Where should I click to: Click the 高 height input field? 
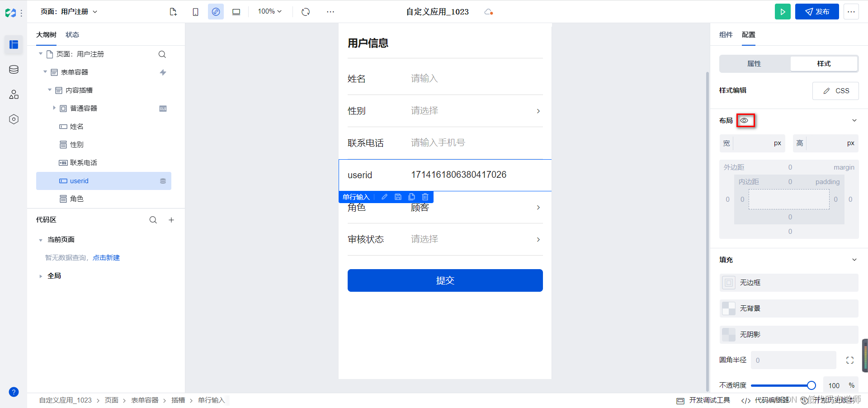tap(826, 143)
